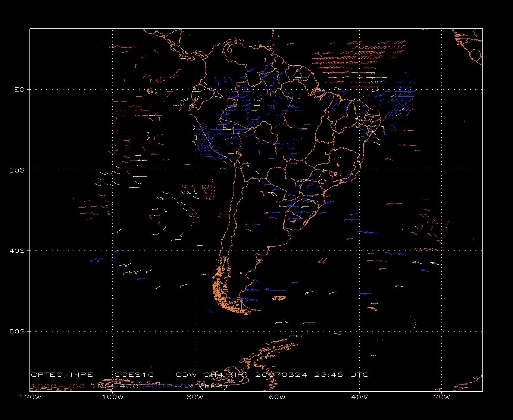Click the 80W longitude label
The width and height of the screenshot is (513, 420).
pyautogui.click(x=195, y=397)
